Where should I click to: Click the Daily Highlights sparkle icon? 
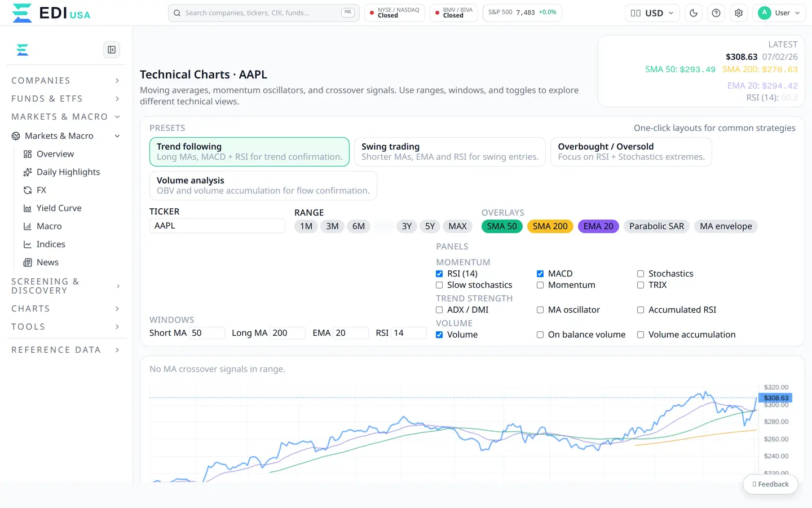[x=28, y=172]
